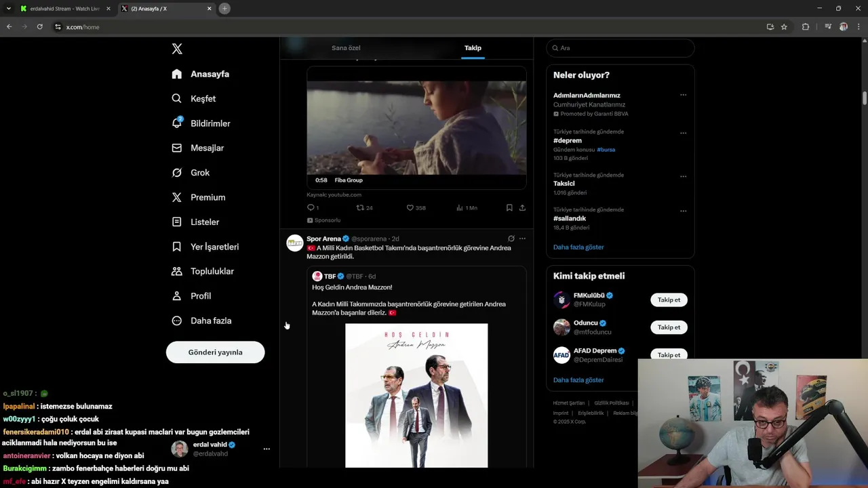Open Keşfet explore page
The width and height of the screenshot is (868, 488).
(194, 98)
